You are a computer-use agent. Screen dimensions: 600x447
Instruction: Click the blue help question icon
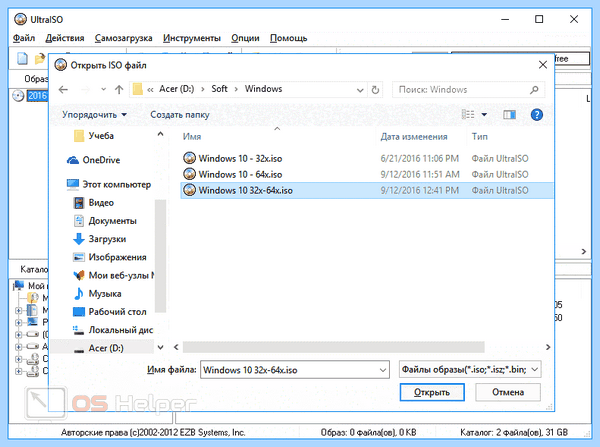(x=536, y=114)
